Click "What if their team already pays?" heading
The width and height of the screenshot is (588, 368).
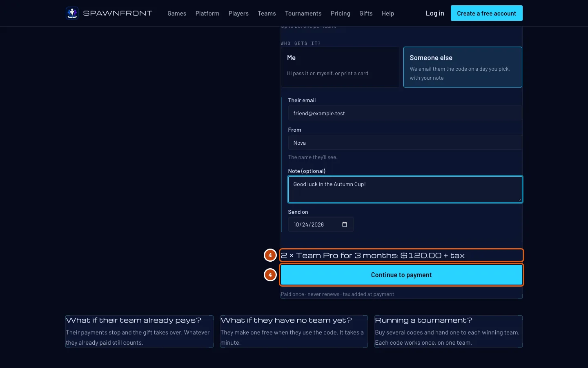pos(134,320)
